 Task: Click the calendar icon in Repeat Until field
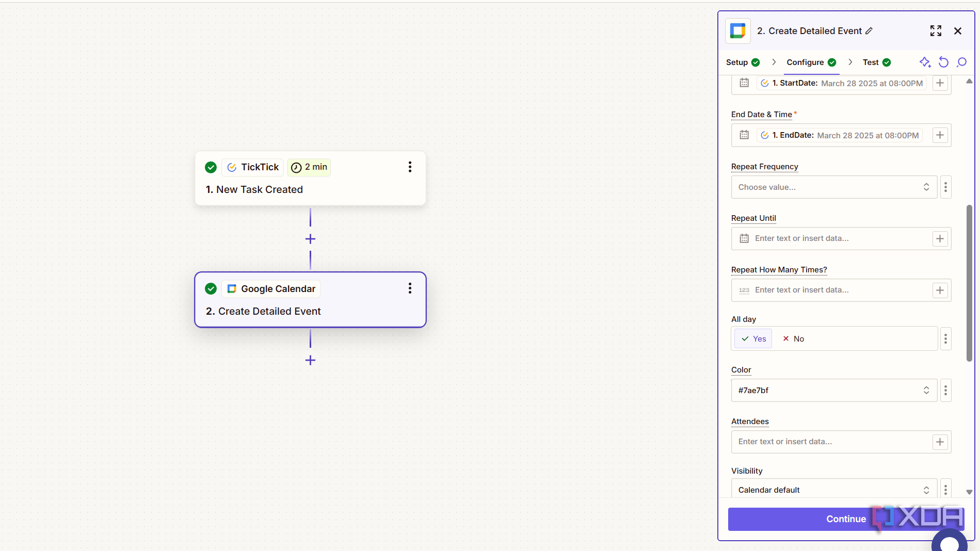pos(744,238)
